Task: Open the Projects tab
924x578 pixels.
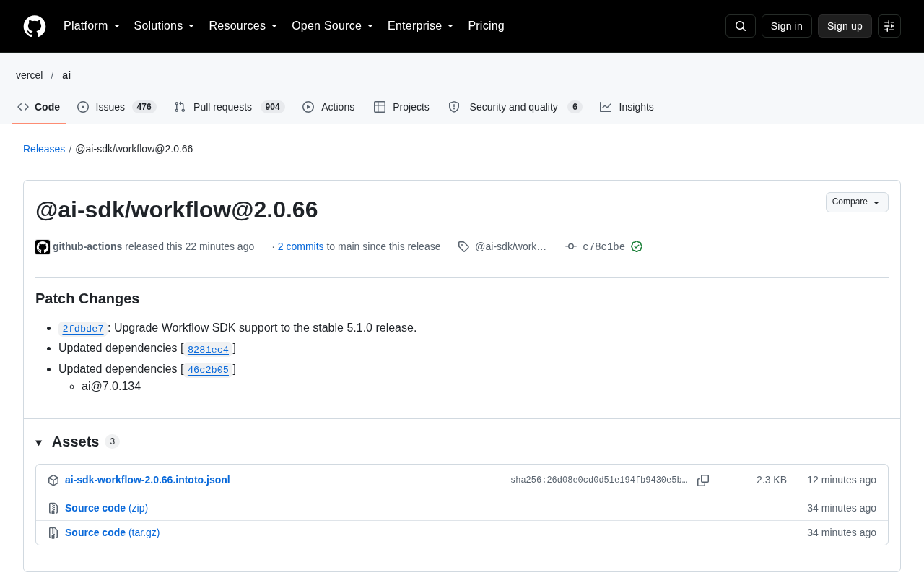Action: click(401, 107)
